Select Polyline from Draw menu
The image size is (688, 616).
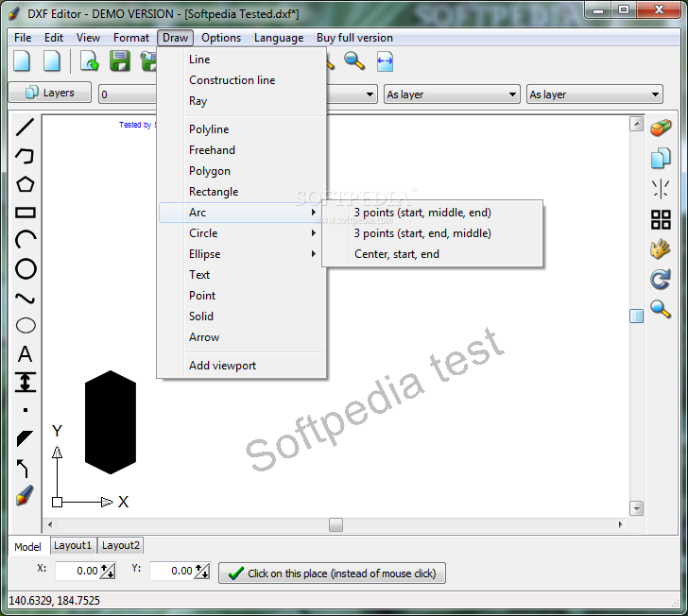[x=242, y=129]
